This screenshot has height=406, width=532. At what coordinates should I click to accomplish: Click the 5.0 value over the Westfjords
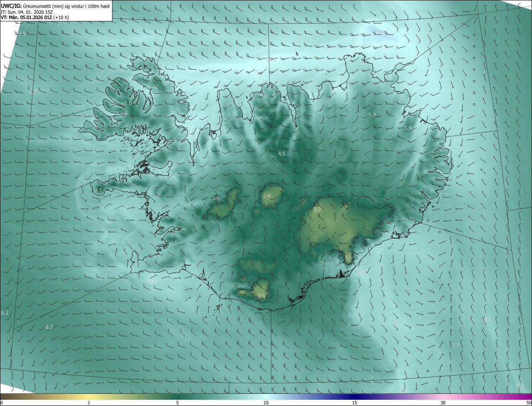pyautogui.click(x=128, y=103)
